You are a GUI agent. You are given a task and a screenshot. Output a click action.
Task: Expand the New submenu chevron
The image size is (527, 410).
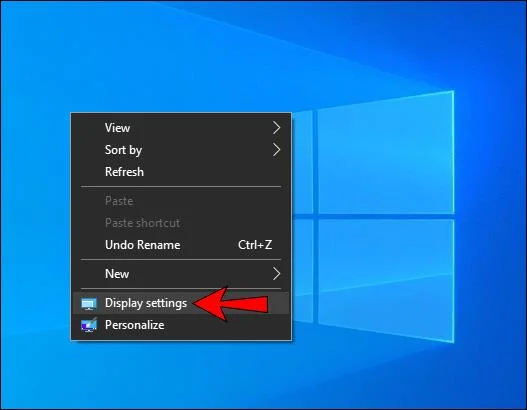pyautogui.click(x=276, y=274)
